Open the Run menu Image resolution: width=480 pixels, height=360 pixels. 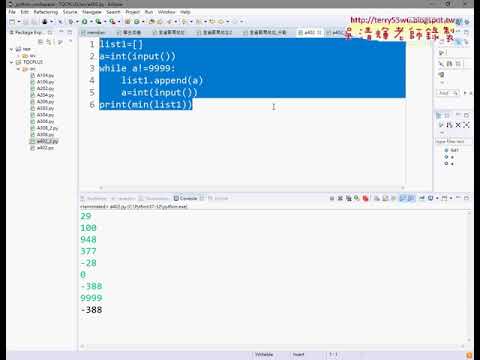149,12
